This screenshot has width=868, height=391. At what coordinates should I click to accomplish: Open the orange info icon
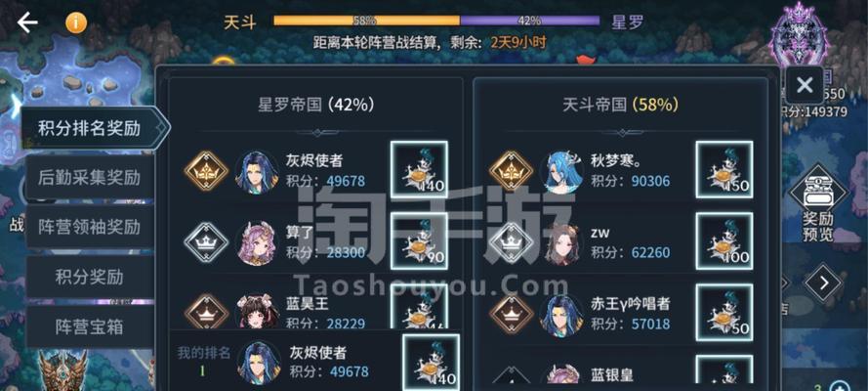[x=76, y=22]
